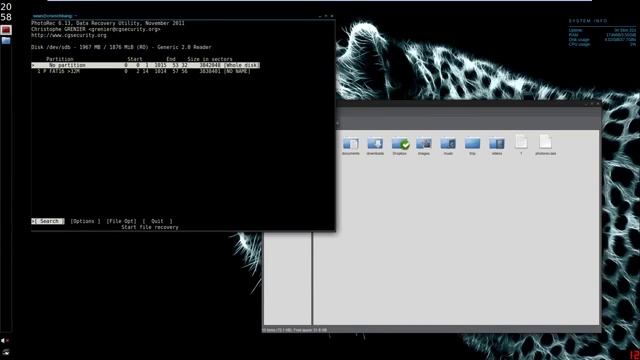Click the 'Start file recovery' hint text
The image size is (640, 360).
[x=150, y=227]
